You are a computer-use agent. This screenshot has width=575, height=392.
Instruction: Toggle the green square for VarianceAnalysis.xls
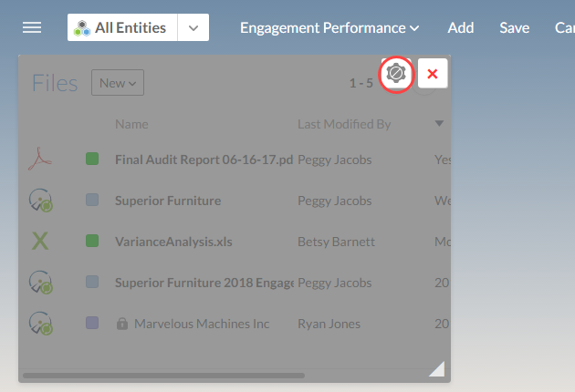click(92, 242)
